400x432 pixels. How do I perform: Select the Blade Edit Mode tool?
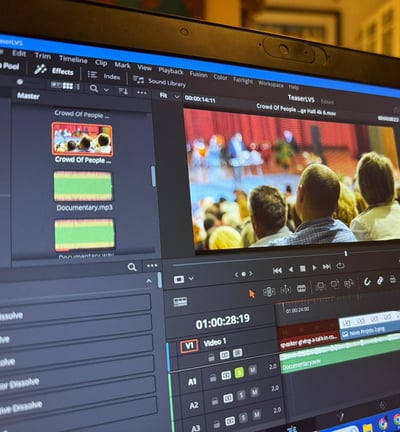[301, 288]
